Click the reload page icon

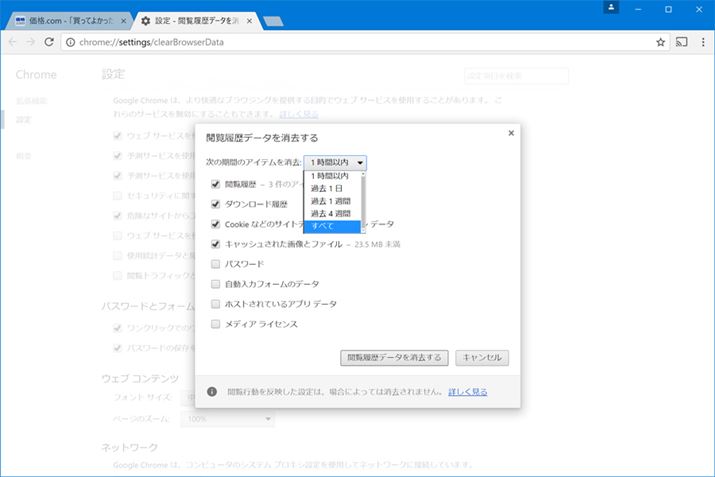[x=49, y=42]
